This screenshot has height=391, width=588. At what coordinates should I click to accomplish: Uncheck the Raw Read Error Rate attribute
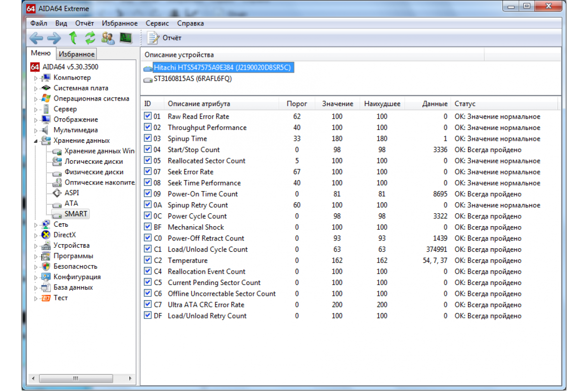click(x=147, y=116)
